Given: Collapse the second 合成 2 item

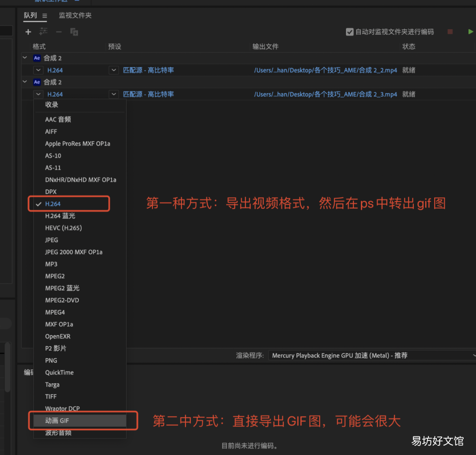Looking at the screenshot, I should pos(25,82).
